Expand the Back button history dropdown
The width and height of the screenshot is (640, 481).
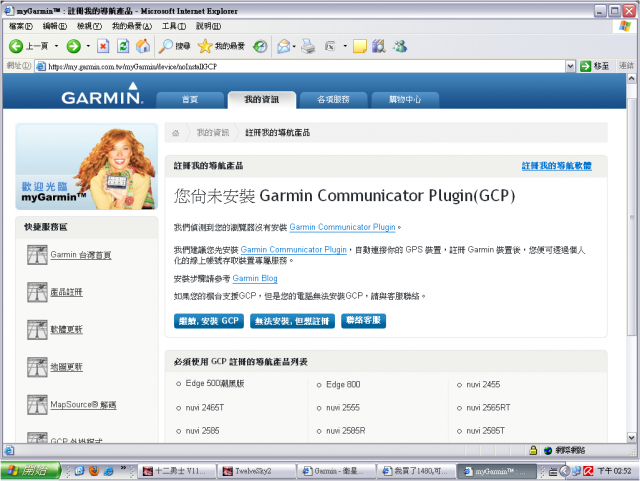click(56, 46)
